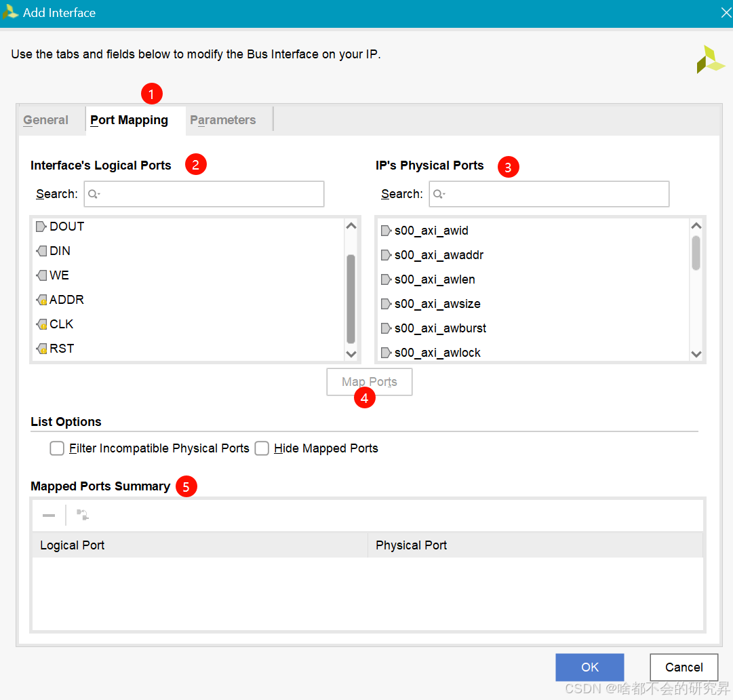Click the Map Ports button

pyautogui.click(x=370, y=382)
